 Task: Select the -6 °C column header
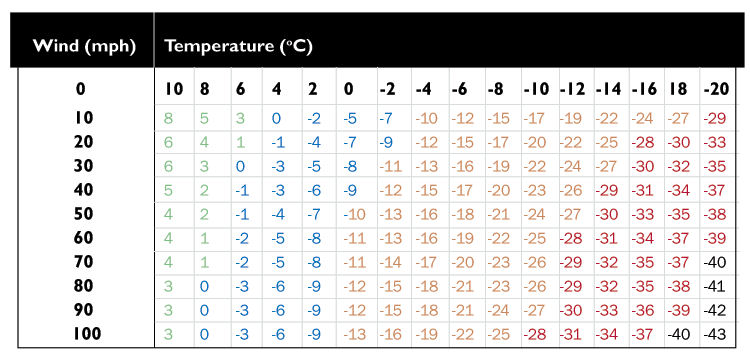pos(459,89)
